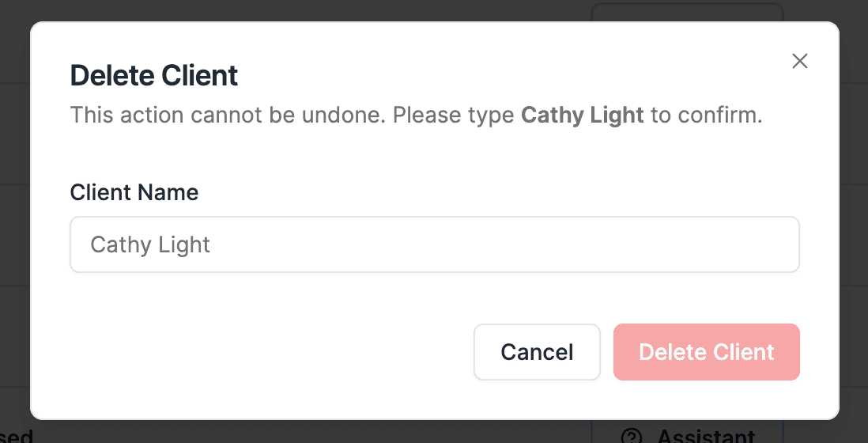Click the question mark icon beside Assistant
The image size is (868, 443).
pos(631,437)
